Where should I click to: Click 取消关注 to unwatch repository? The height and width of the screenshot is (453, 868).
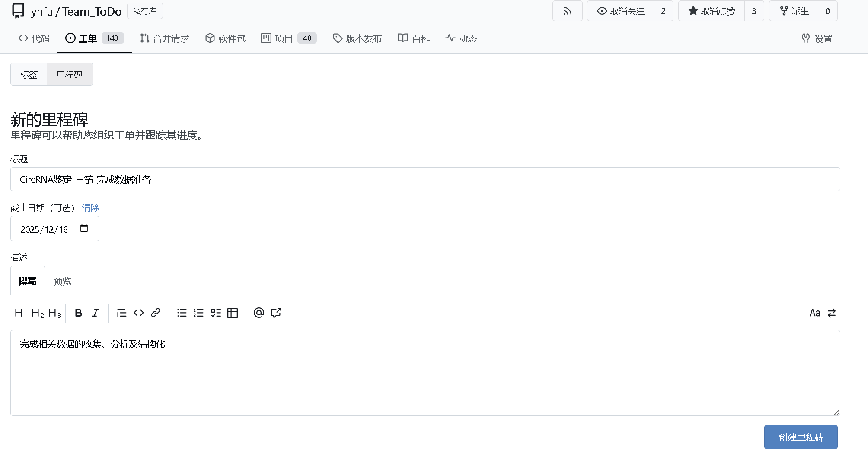tap(621, 11)
